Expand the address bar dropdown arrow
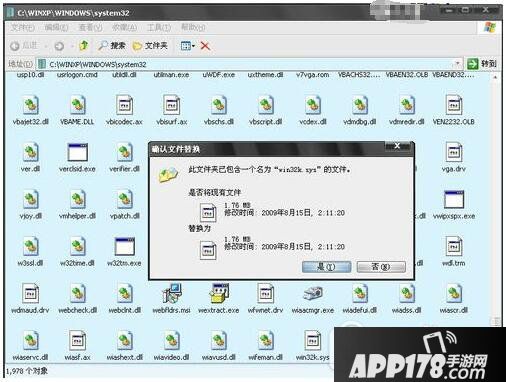This screenshot has width=506, height=382. 458,63
